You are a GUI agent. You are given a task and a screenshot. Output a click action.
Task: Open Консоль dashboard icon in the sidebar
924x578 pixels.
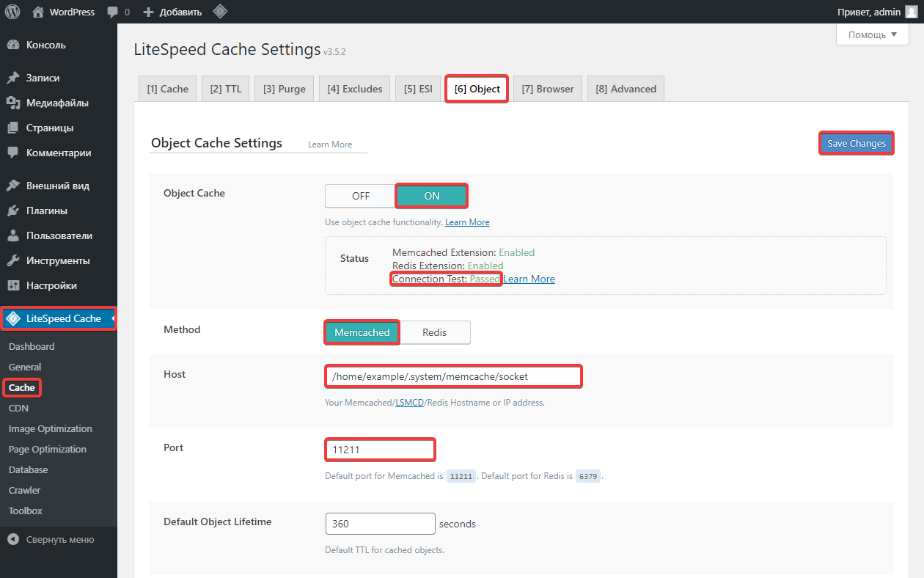point(13,45)
